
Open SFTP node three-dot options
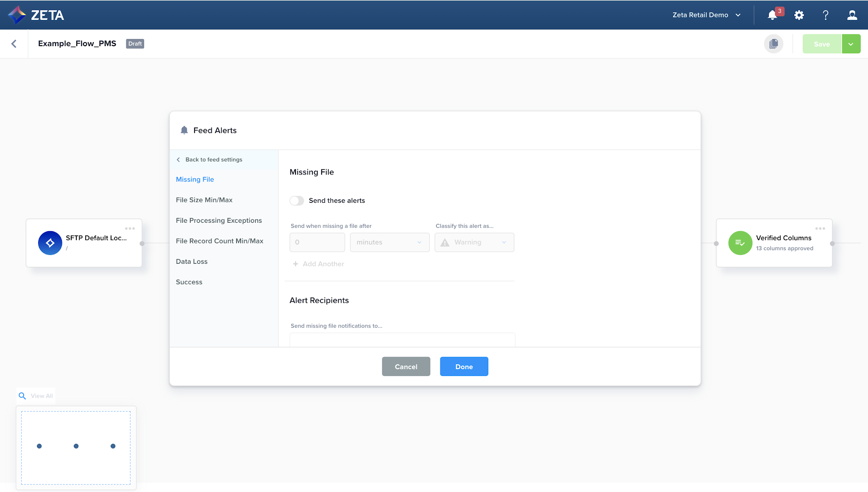pos(130,229)
